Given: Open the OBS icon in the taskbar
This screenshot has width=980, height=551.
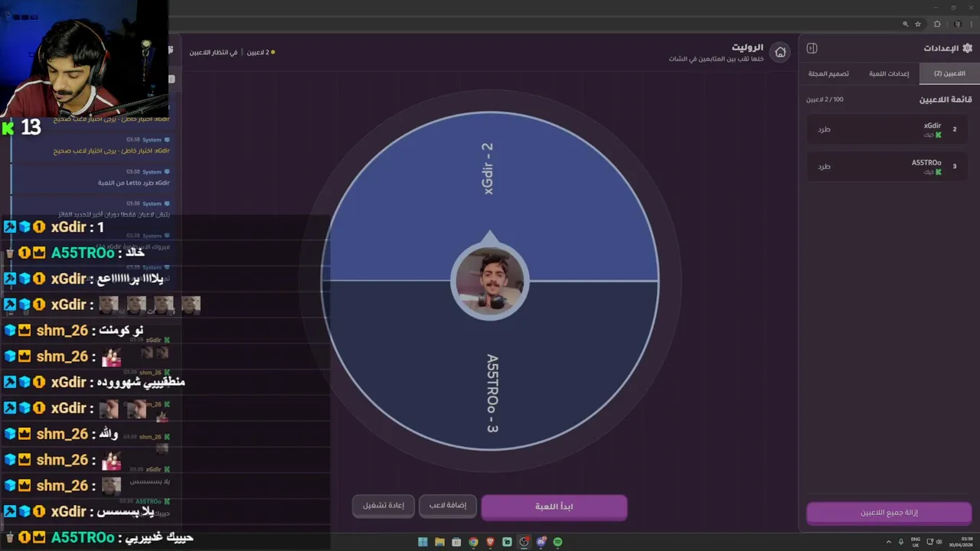Looking at the screenshot, I should [524, 542].
